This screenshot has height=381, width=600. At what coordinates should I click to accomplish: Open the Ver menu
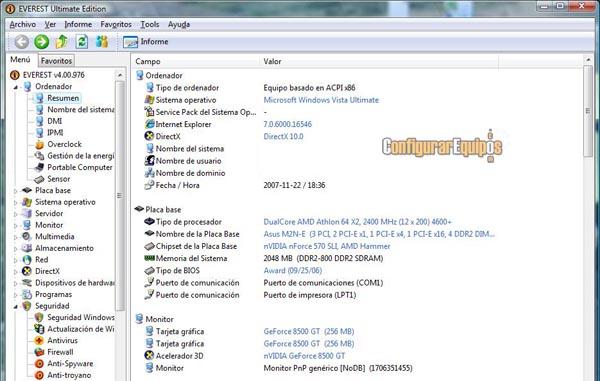click(50, 24)
